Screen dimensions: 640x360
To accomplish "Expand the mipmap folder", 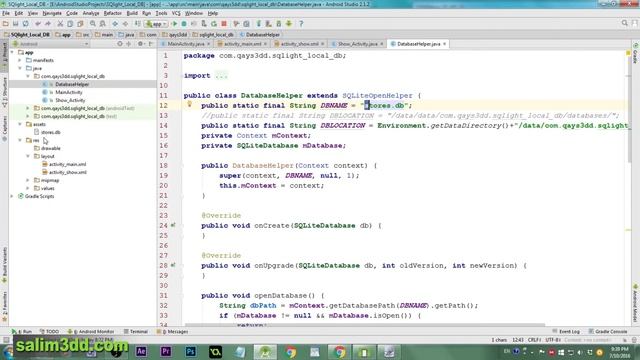I will click(28, 180).
